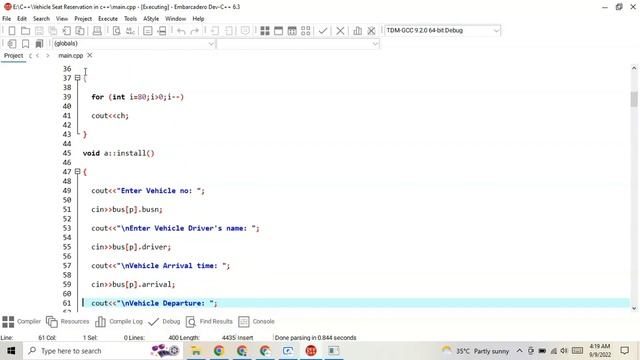Image resolution: width=640 pixels, height=360 pixels.
Task: Collapse the code fold at line 47
Action: pos(78,172)
